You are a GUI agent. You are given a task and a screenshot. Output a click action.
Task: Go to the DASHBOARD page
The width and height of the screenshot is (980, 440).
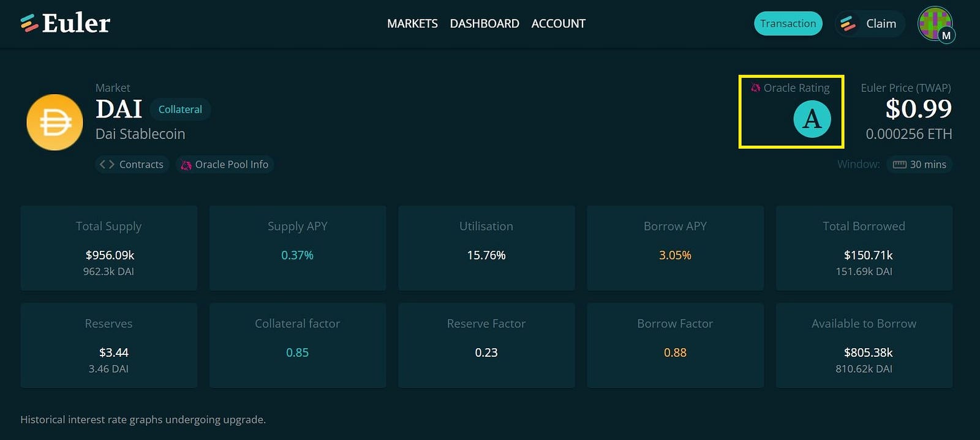(x=484, y=23)
